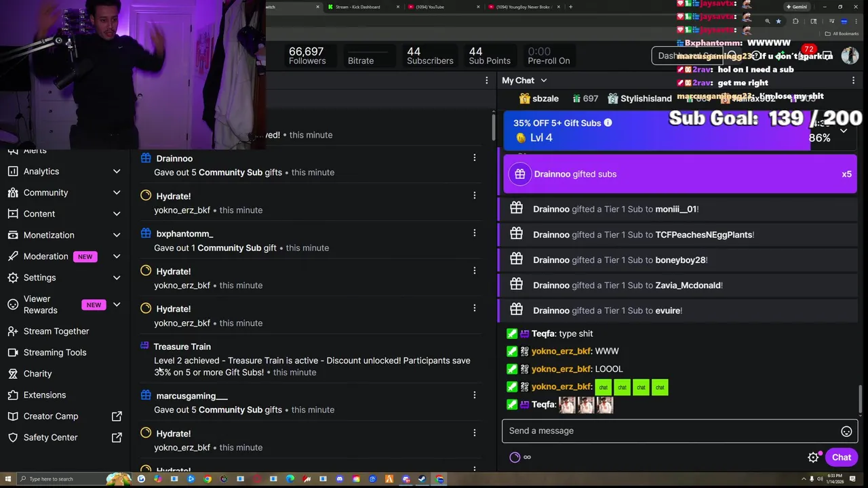The height and width of the screenshot is (488, 868).
Task: Click the channel points icon below chat
Action: click(515, 457)
